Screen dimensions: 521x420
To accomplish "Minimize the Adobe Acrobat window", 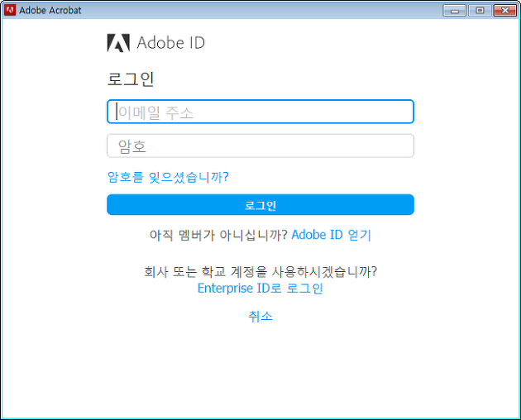I will tap(454, 11).
